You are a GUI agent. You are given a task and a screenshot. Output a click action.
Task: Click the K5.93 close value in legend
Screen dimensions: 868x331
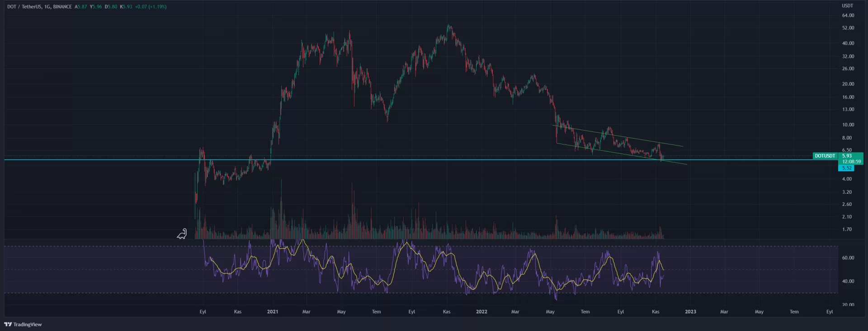126,7
